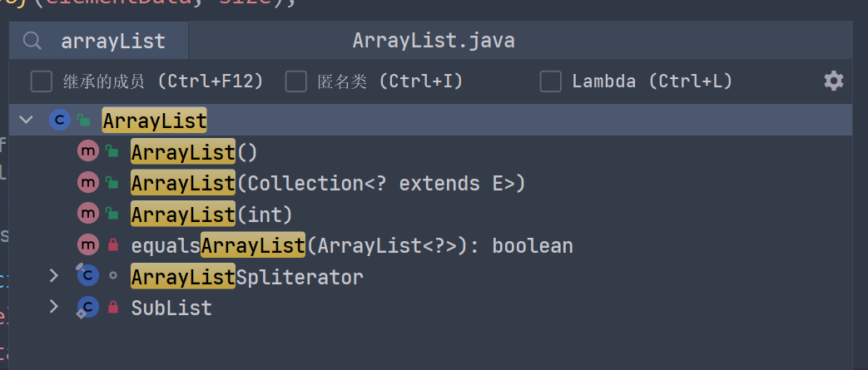
Task: Expand the ArrayListSpliterator node
Action: 54,276
